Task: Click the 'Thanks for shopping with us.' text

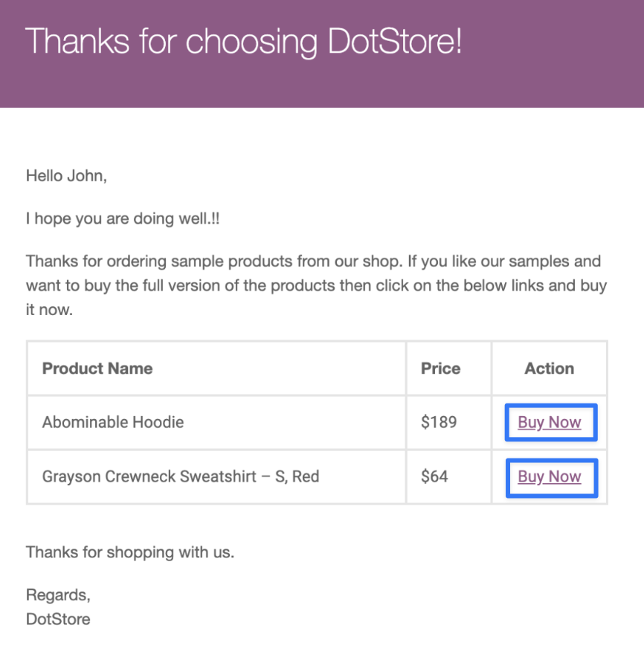Action: tap(130, 552)
